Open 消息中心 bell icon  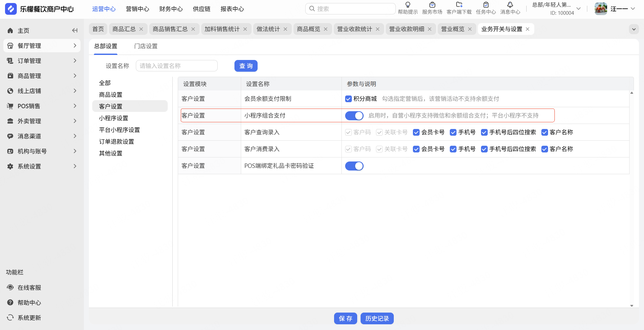(x=510, y=5)
